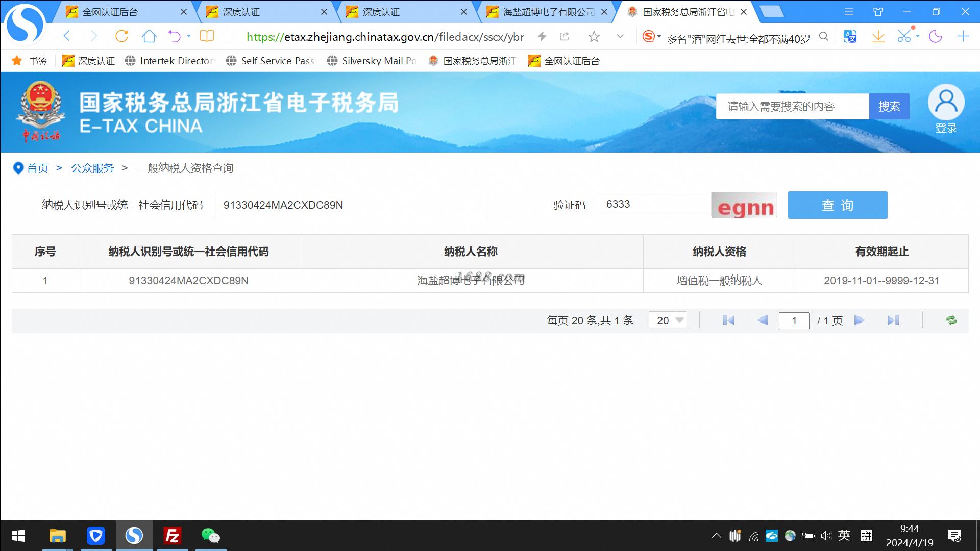The width and height of the screenshot is (980, 551).
Task: Select the cell 增值税一般纳税人
Action: pos(719,281)
